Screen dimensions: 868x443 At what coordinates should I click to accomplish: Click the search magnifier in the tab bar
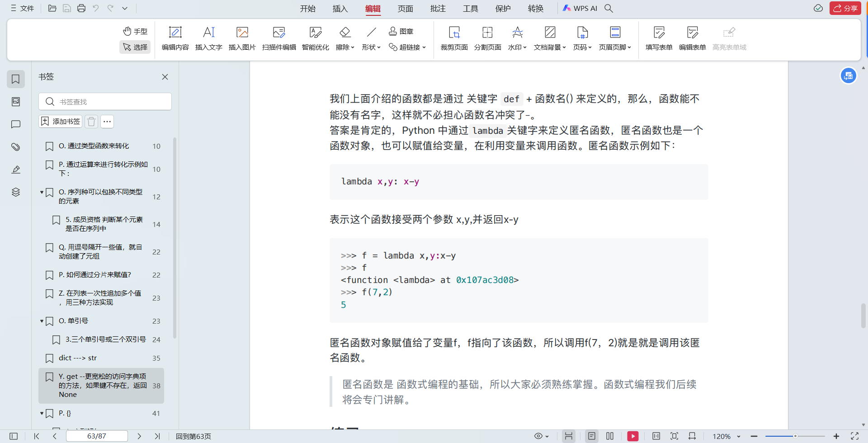(609, 8)
